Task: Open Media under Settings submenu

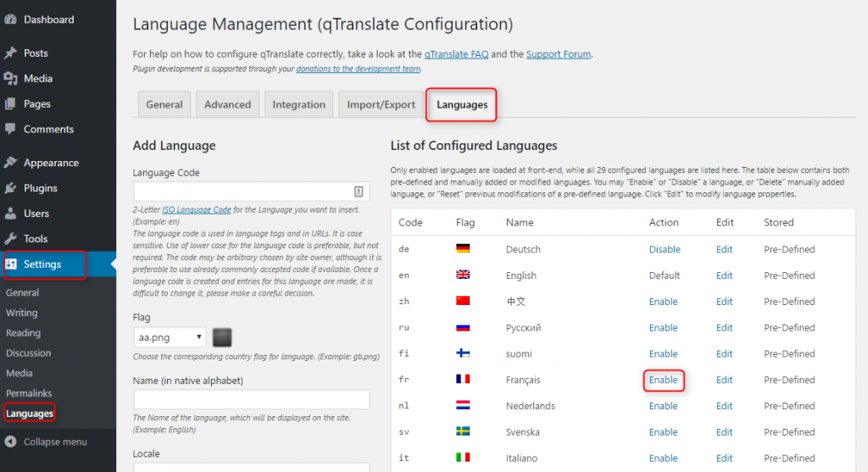Action: 19,373
